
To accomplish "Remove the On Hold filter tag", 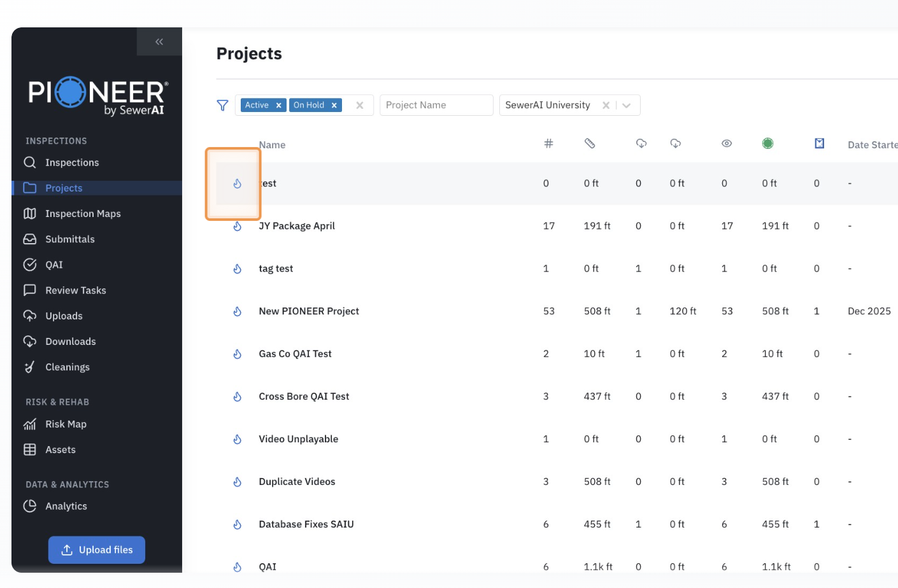I will [334, 106].
